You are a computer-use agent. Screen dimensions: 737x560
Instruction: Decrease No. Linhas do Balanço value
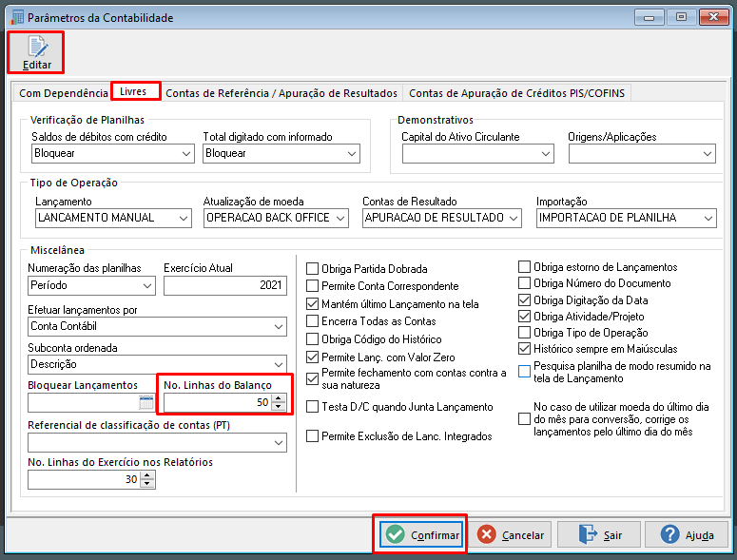279,406
